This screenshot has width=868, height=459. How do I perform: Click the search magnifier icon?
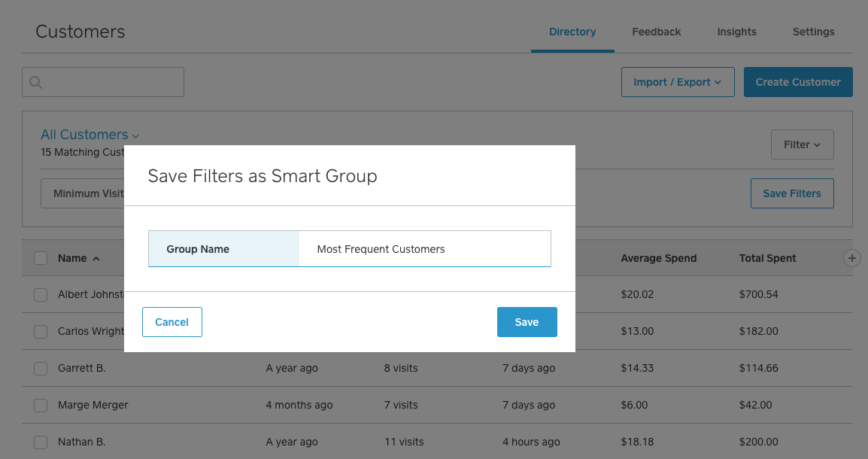coord(35,82)
